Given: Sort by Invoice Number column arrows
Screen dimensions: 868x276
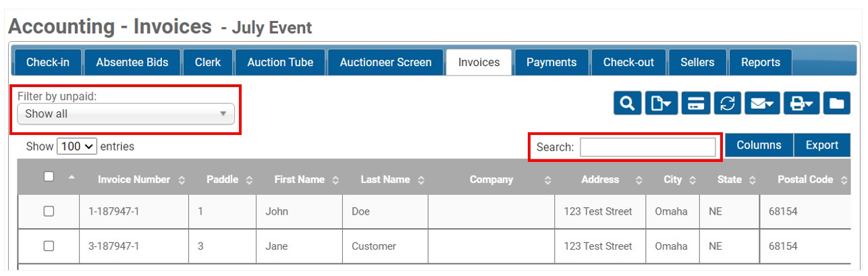Looking at the screenshot, I should [182, 180].
